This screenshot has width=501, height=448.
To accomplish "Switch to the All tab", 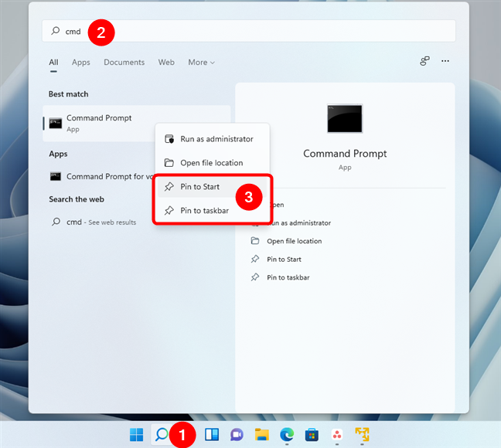I will coord(53,63).
